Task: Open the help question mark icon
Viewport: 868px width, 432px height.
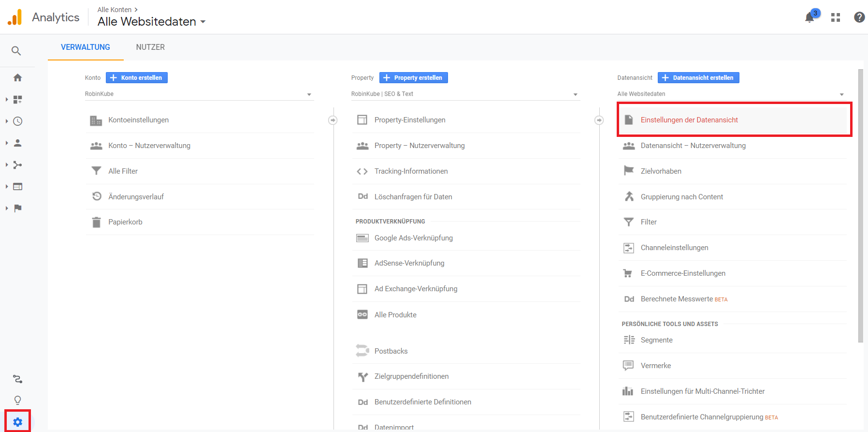Action: click(859, 17)
